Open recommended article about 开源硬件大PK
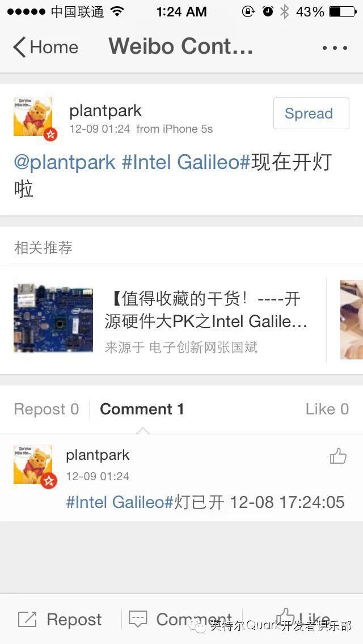The image size is (363, 644). coord(206,310)
